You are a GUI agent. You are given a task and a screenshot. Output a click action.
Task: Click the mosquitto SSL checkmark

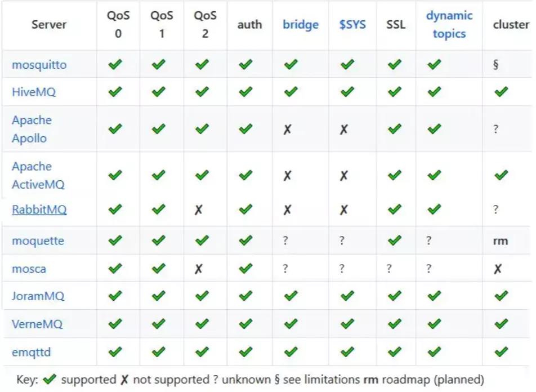click(x=395, y=65)
